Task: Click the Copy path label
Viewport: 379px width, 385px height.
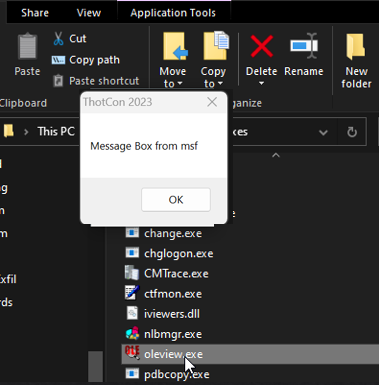Action: click(x=94, y=60)
